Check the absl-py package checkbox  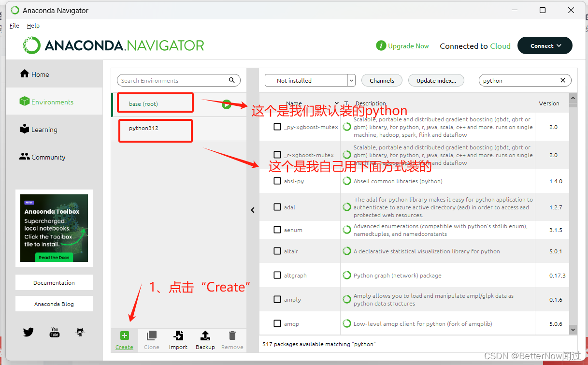point(277,181)
